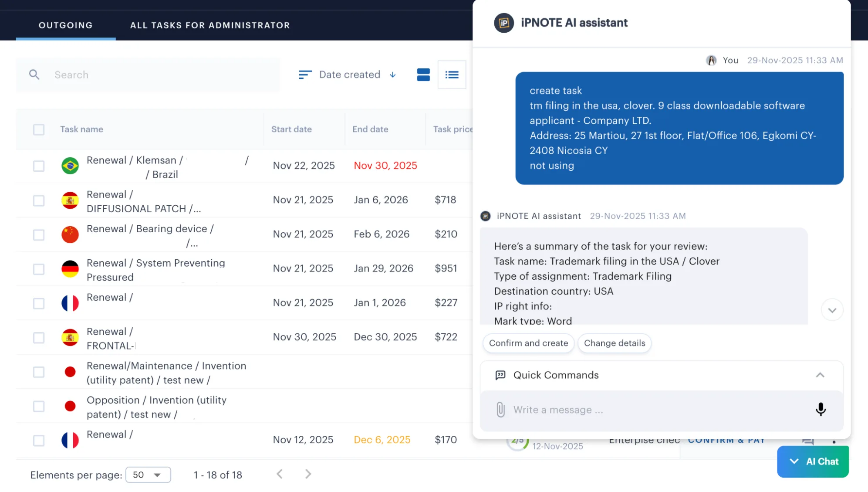
Task: Click the sort lines icon beside Date created
Action: click(305, 75)
